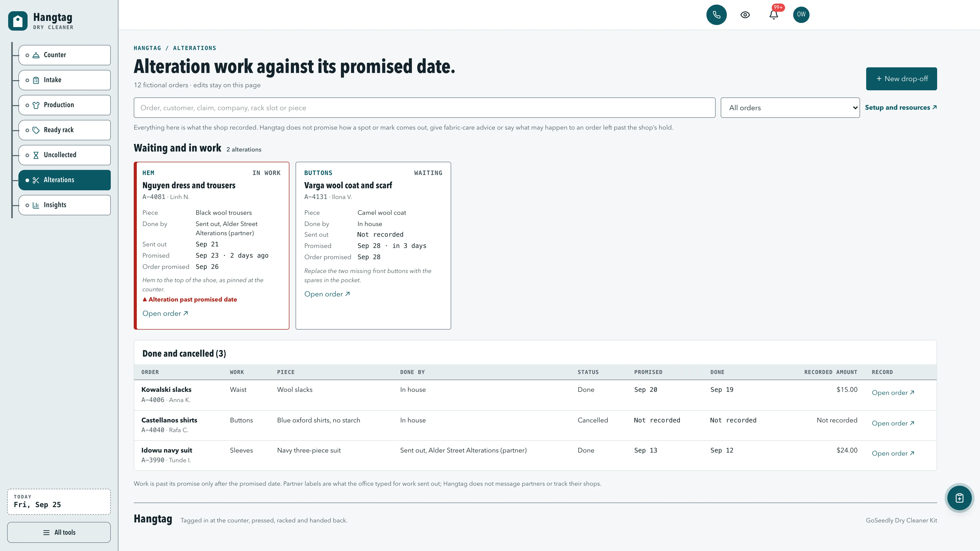Click the Today Fri, Sep 25 date box
This screenshot has height=551, width=980.
[x=59, y=502]
